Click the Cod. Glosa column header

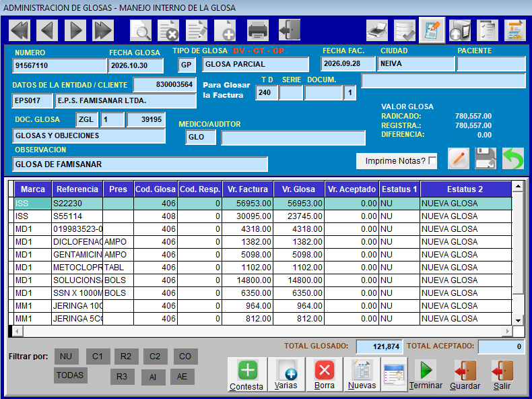pyautogui.click(x=156, y=189)
